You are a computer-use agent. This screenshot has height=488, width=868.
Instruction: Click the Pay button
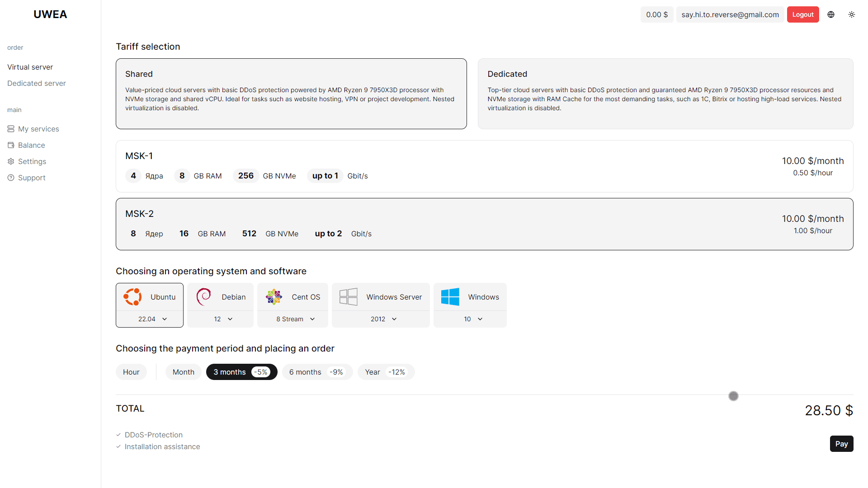coord(841,444)
